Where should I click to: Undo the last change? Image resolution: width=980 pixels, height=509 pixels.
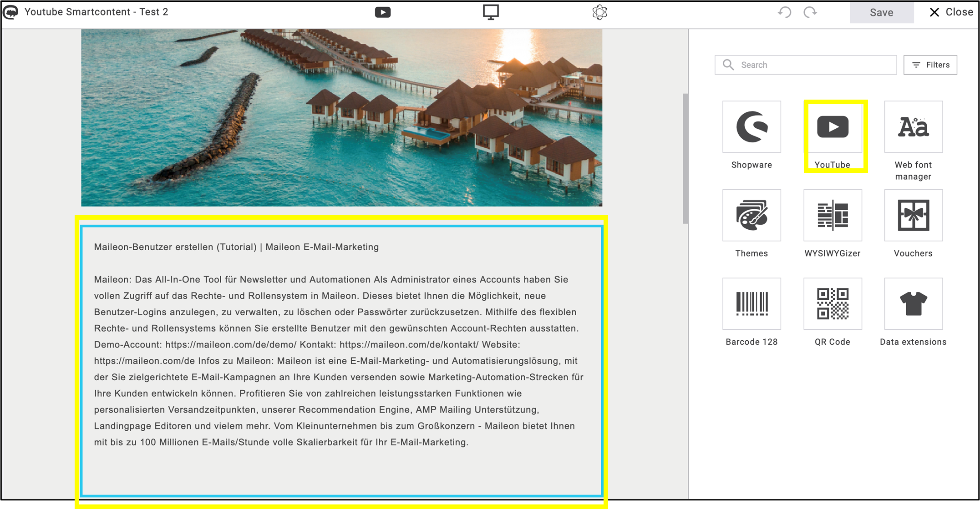click(785, 12)
